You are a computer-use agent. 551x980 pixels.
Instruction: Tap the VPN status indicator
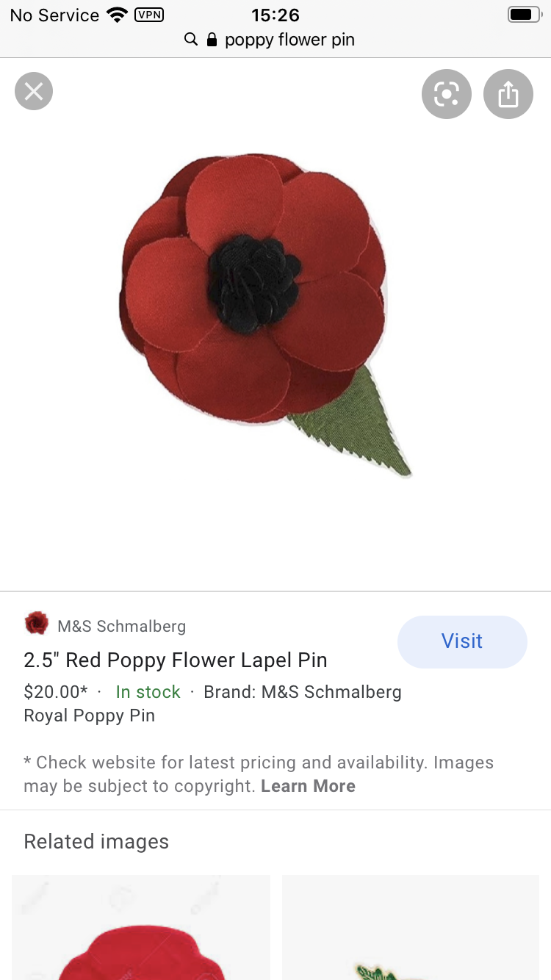tap(150, 15)
